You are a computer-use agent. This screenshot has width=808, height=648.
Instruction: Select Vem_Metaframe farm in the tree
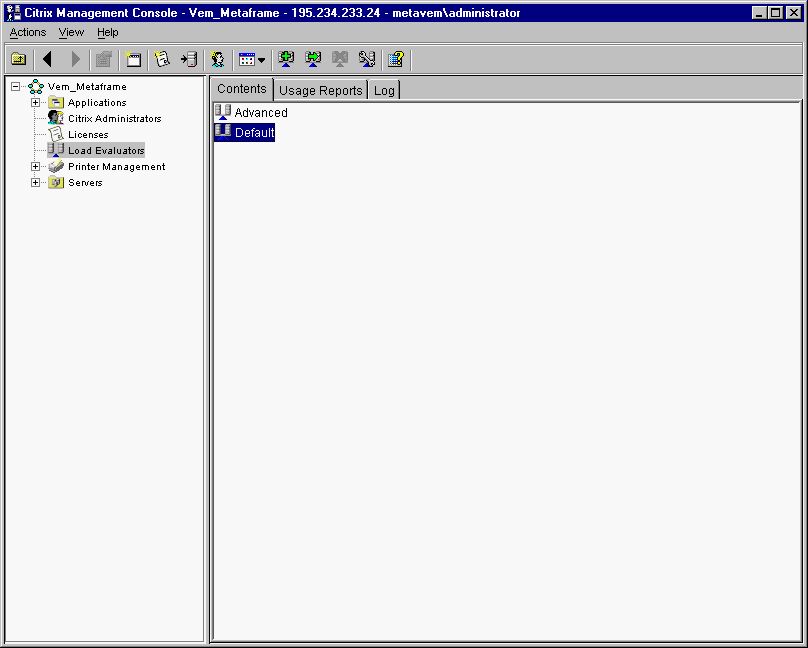pos(87,87)
